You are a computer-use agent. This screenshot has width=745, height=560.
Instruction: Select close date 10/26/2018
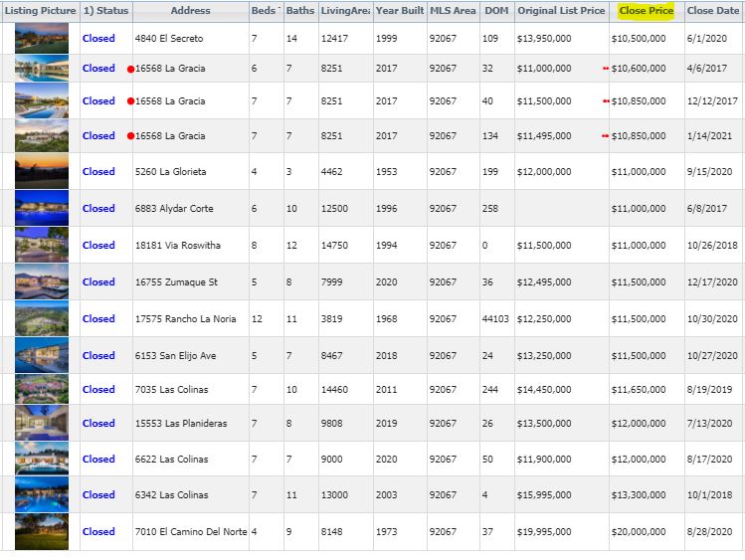click(x=712, y=245)
